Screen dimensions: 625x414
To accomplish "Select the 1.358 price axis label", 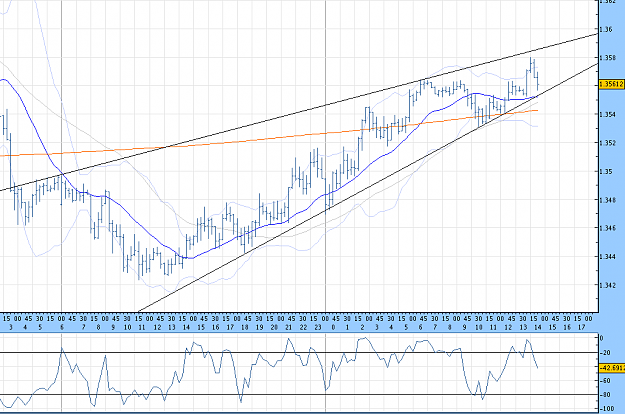I will point(608,58).
